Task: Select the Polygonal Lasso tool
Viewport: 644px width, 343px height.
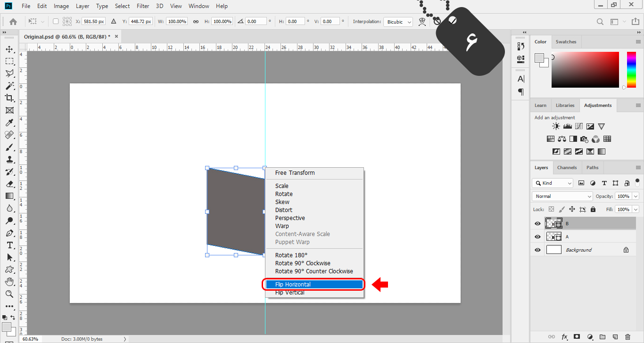Action: point(9,73)
